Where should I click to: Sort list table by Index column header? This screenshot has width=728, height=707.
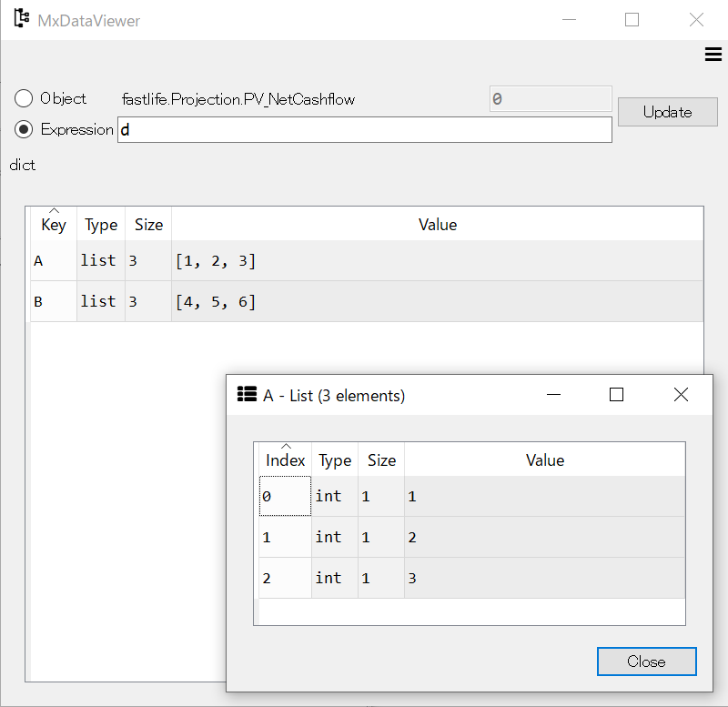(x=285, y=460)
